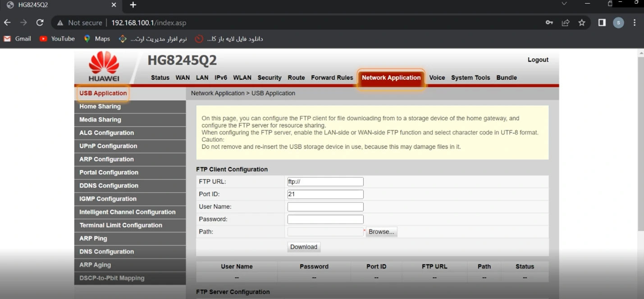Click the page vertical scrollbar

tap(641, 144)
